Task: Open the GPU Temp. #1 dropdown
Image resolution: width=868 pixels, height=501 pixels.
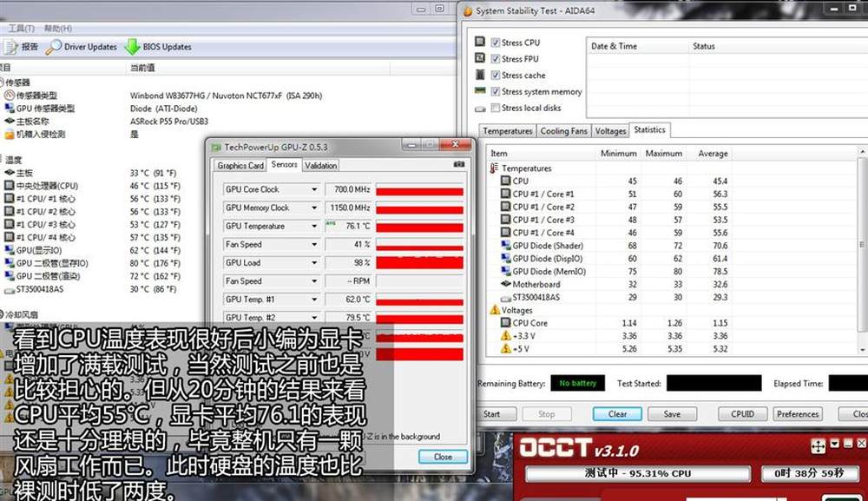Action: (x=314, y=299)
